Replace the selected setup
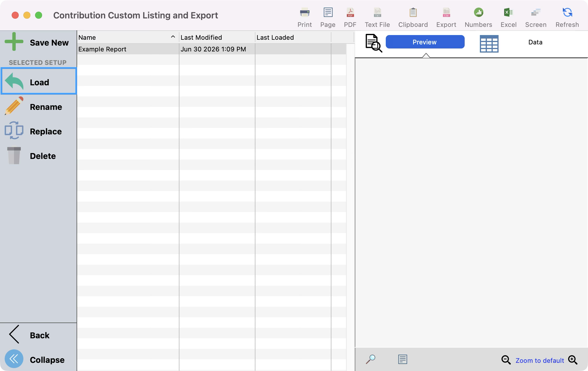588x371 pixels. [39, 131]
